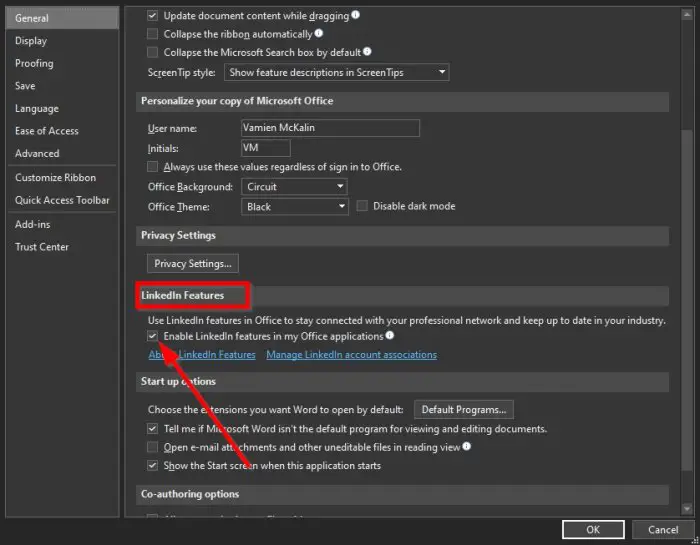Open Customize Ribbon settings
The height and width of the screenshot is (545, 700).
[x=62, y=178]
